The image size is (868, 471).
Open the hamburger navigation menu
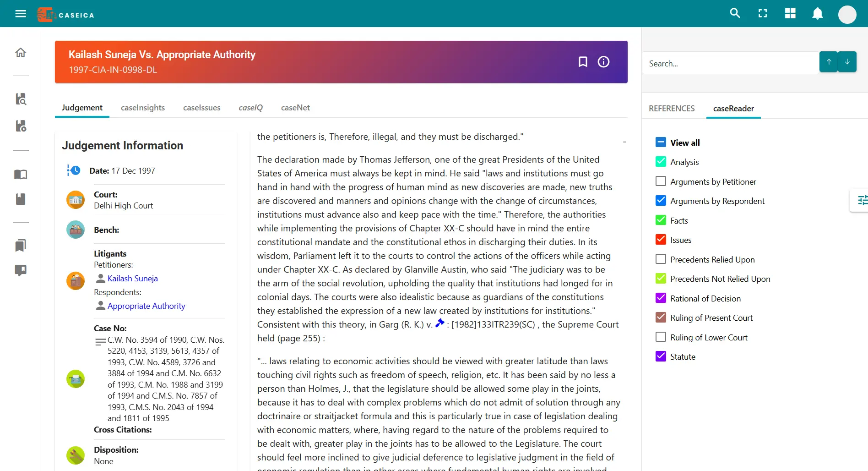coord(21,14)
